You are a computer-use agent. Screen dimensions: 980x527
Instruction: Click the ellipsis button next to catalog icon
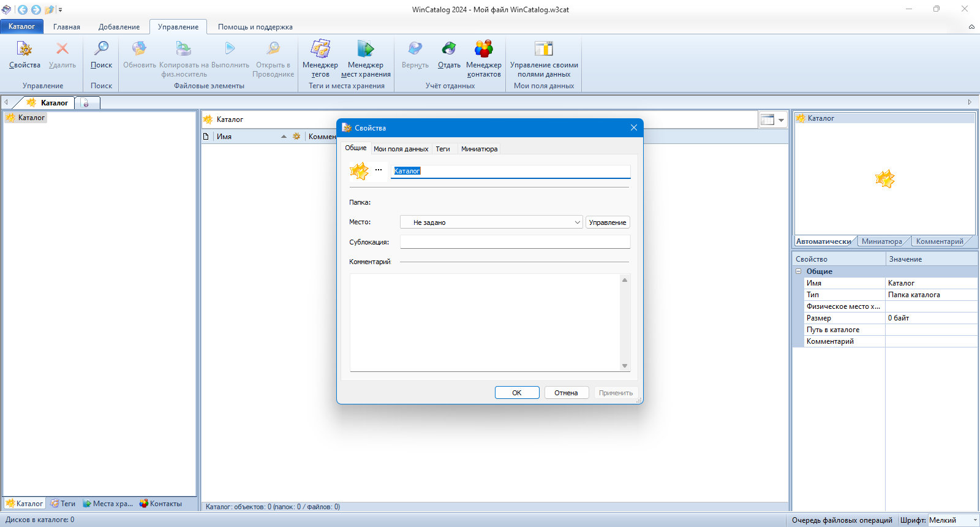pyautogui.click(x=379, y=170)
